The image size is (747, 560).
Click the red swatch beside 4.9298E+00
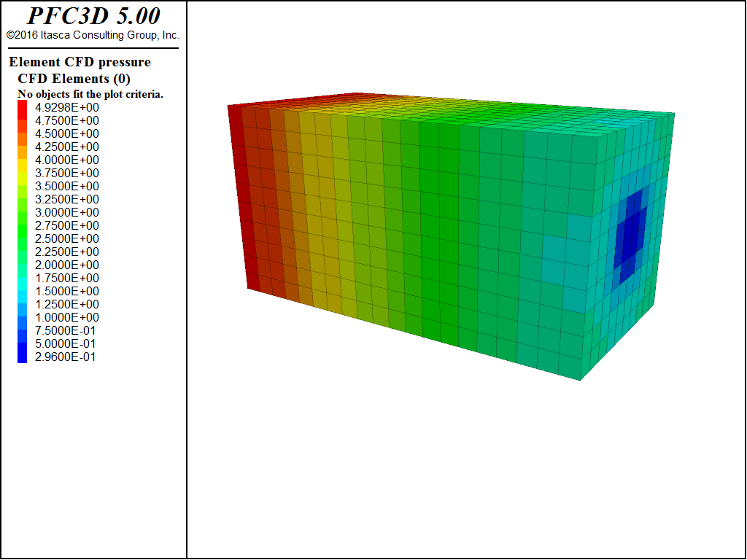tap(22, 107)
